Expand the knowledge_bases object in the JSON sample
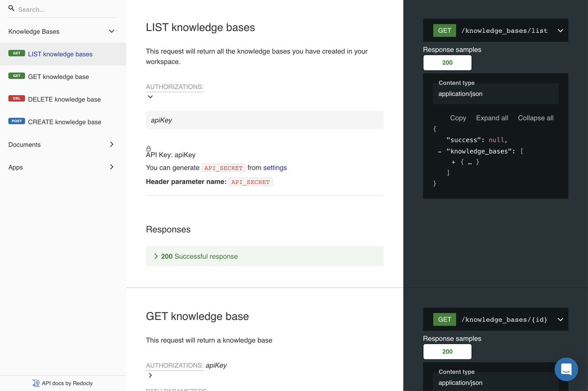588x391 pixels. pyautogui.click(x=453, y=161)
